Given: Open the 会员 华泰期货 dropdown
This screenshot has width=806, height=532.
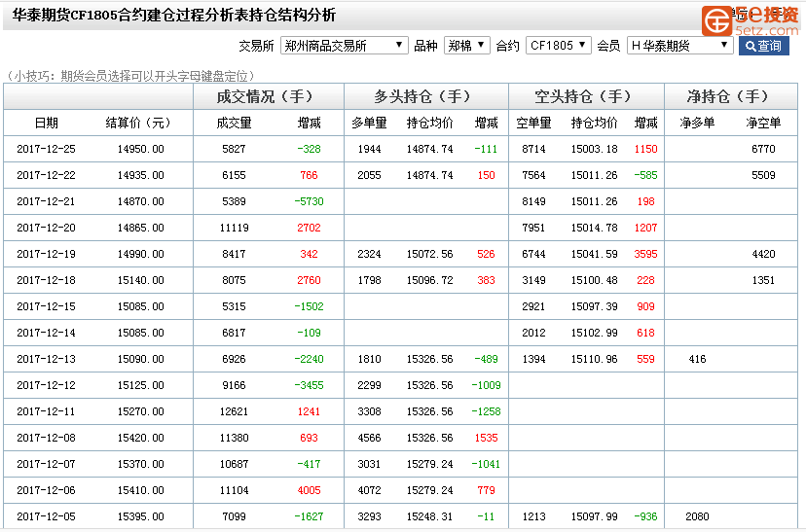Looking at the screenshot, I should (679, 46).
